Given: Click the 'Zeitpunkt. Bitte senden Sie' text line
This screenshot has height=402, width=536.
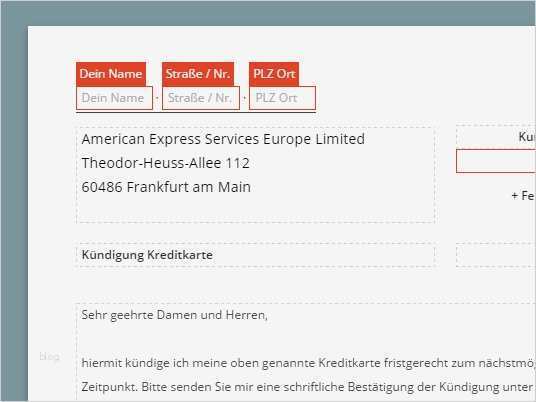Looking at the screenshot, I should tap(308, 387).
